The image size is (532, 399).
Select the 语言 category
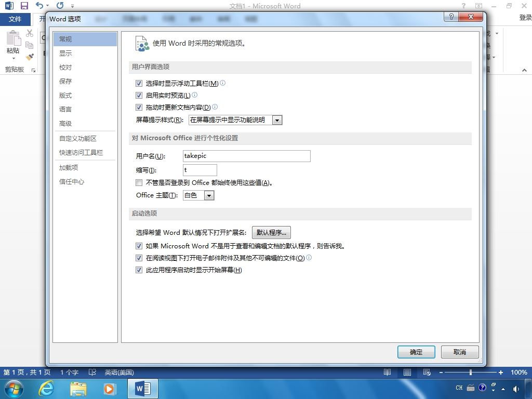click(x=85, y=109)
